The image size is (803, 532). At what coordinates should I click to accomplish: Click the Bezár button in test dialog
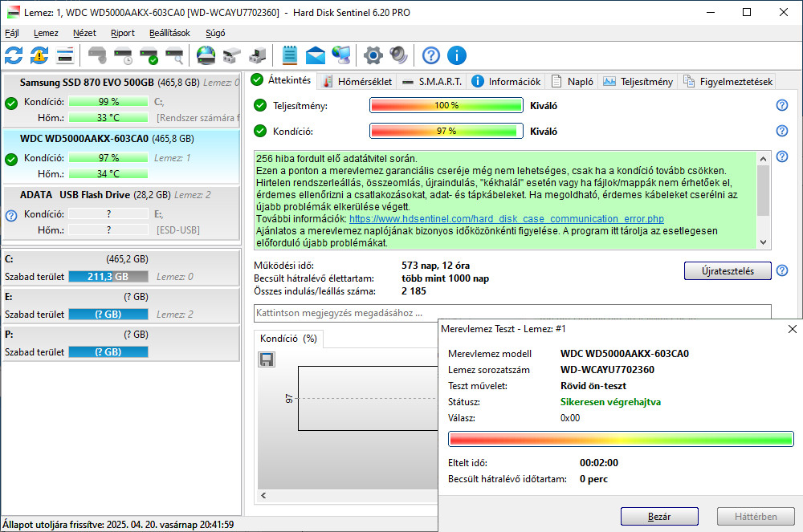pos(659,517)
